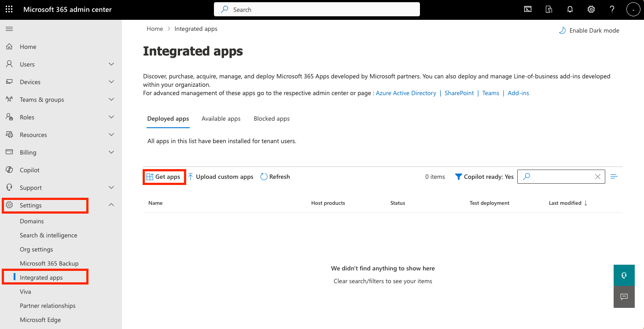644x329 pixels.
Task: Collapse the navigation hamburger menu
Action: coord(9,29)
